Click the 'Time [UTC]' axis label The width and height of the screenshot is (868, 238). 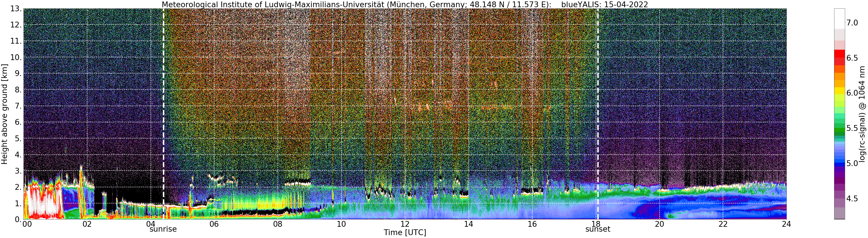[x=405, y=233]
